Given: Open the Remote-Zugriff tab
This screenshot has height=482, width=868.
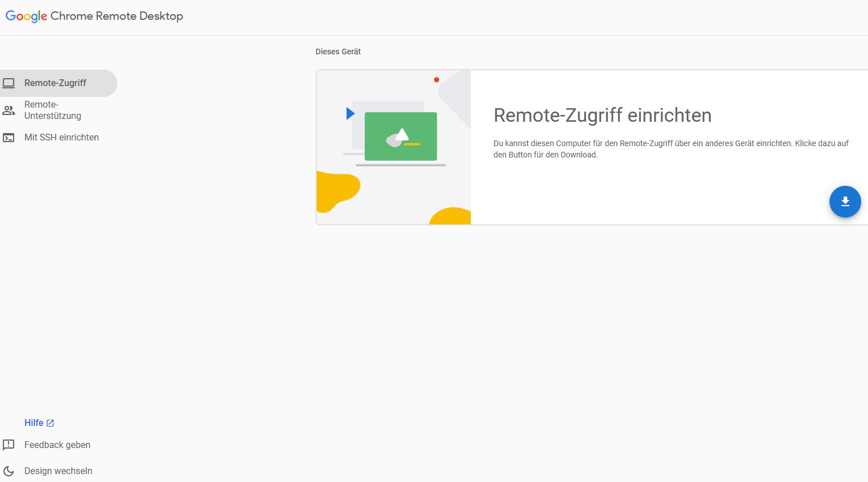Looking at the screenshot, I should [x=58, y=83].
